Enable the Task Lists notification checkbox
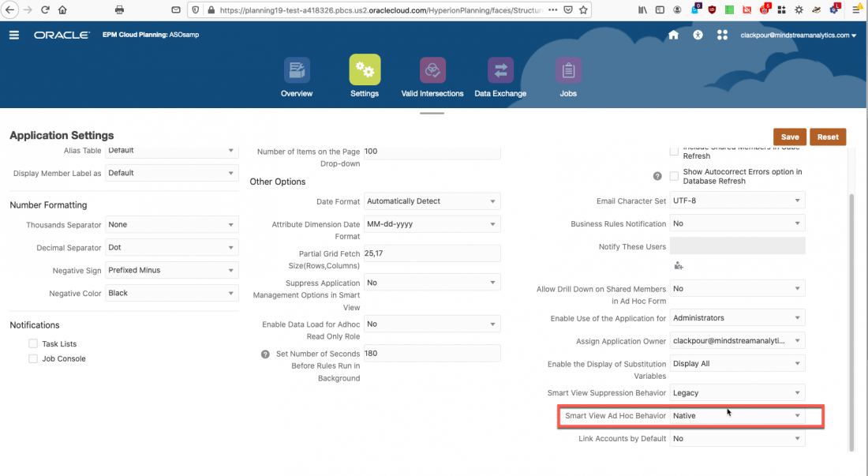 33,343
